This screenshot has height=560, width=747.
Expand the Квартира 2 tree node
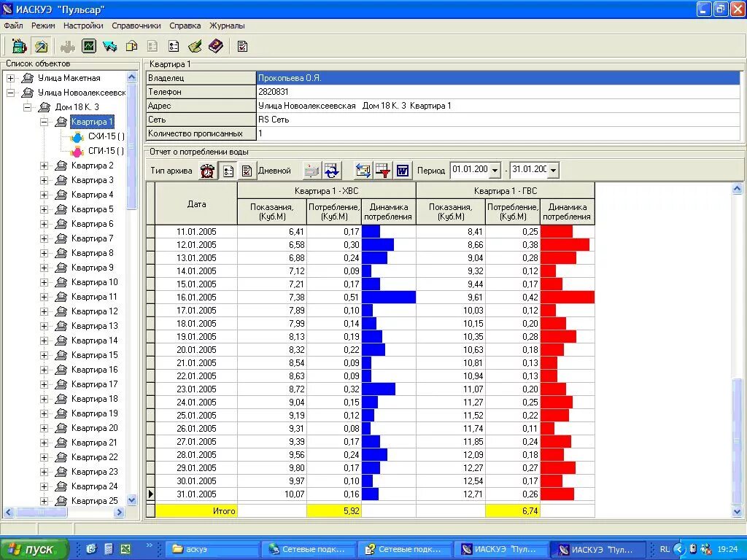[x=44, y=166]
